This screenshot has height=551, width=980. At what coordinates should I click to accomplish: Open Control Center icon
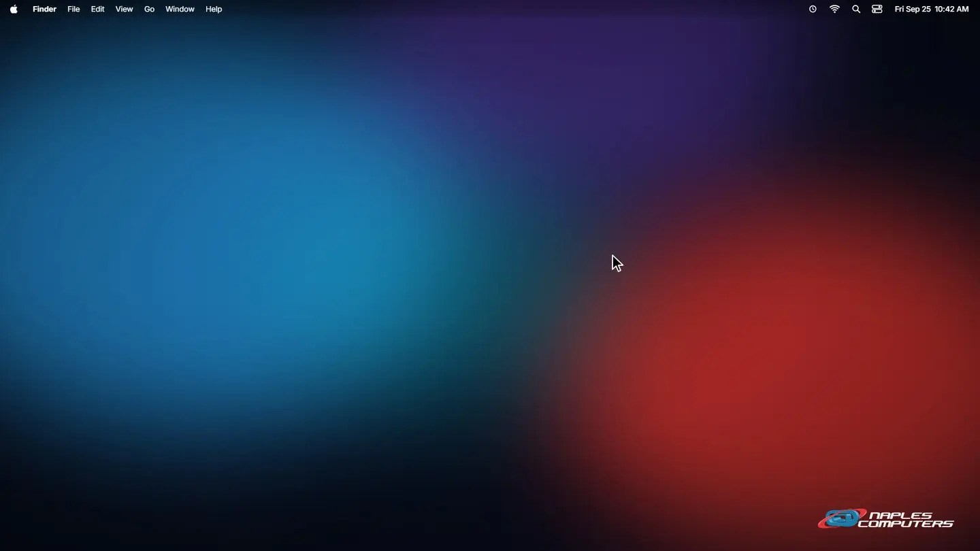click(x=877, y=9)
